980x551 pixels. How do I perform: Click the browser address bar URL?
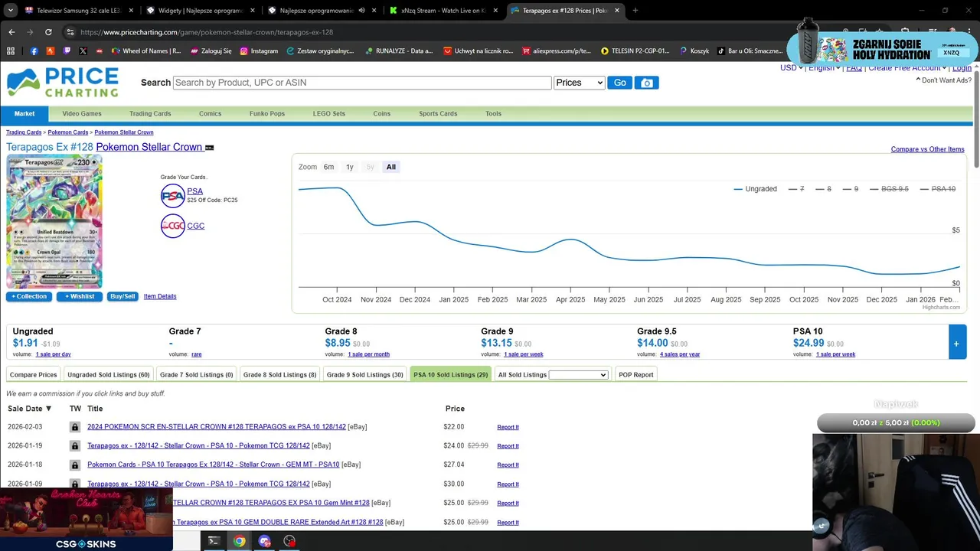(207, 32)
